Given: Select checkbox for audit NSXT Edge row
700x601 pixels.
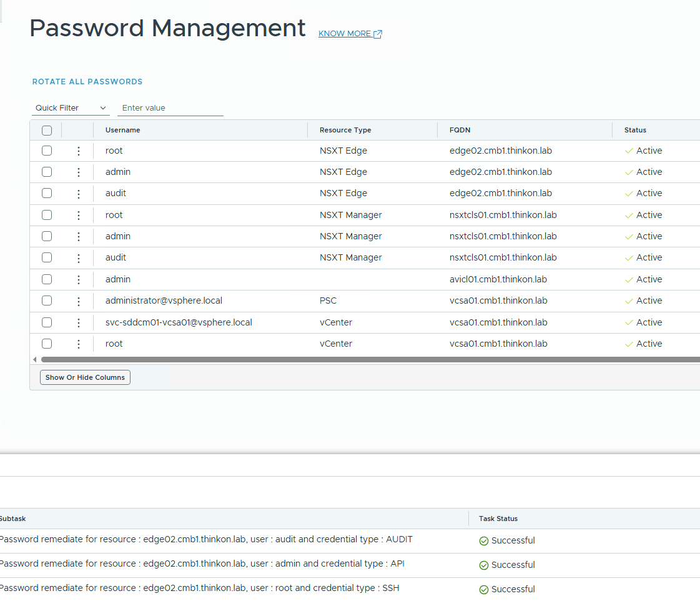Looking at the screenshot, I should coord(47,193).
